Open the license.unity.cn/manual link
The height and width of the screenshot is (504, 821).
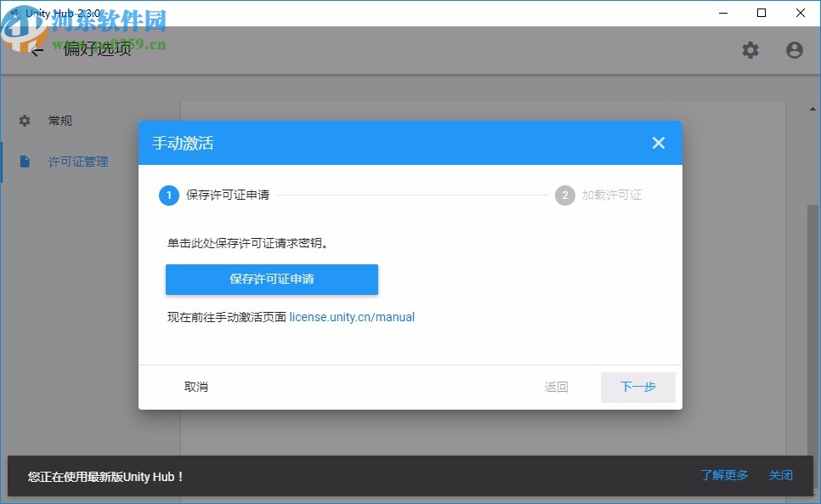[352, 317]
